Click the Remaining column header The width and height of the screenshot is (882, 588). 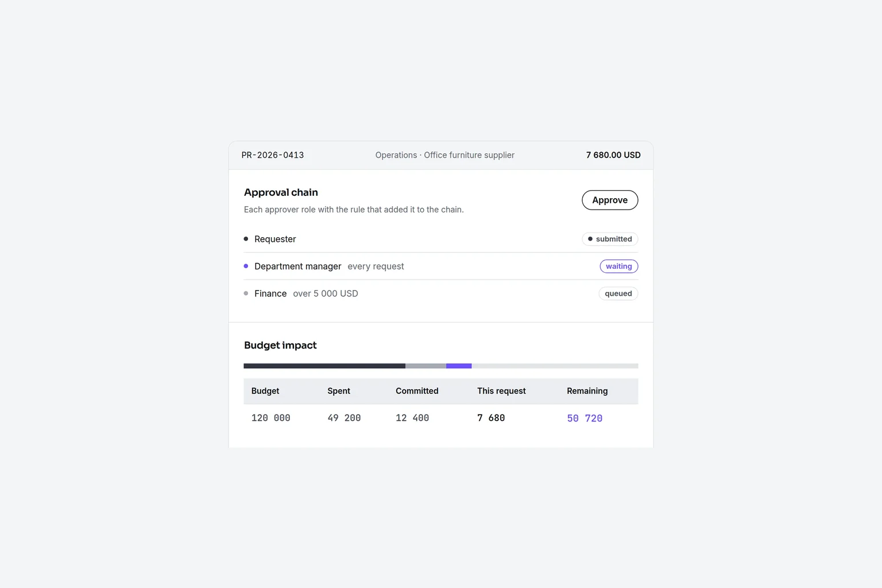coord(587,391)
